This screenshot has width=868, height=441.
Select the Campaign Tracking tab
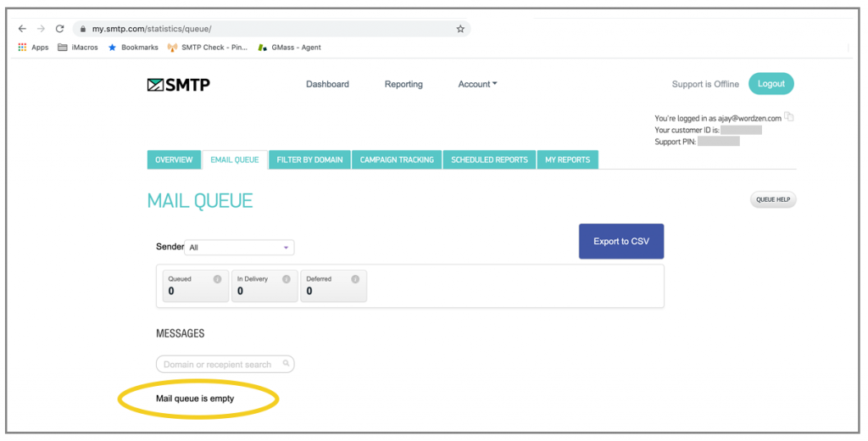(397, 159)
